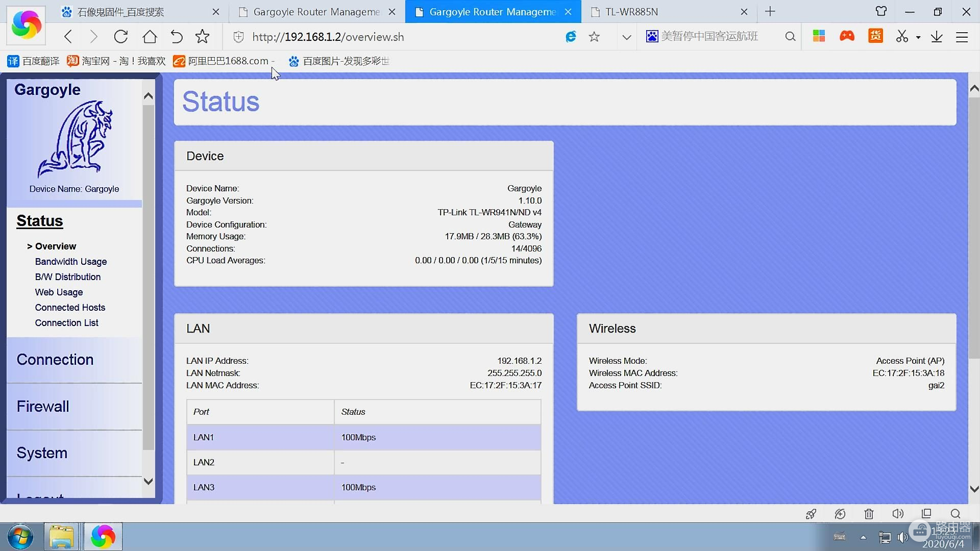This screenshot has height=551, width=980.
Task: Open the Status section in sidebar
Action: tap(40, 221)
